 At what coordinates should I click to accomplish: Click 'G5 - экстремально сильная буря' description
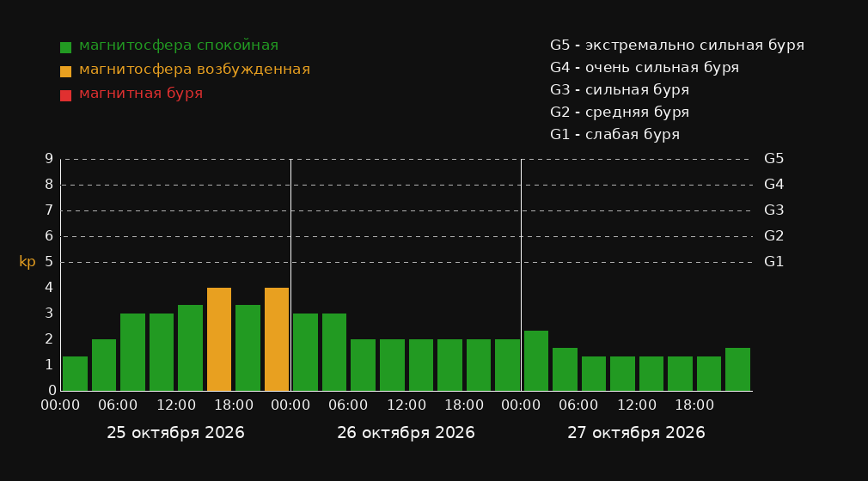tap(677, 46)
